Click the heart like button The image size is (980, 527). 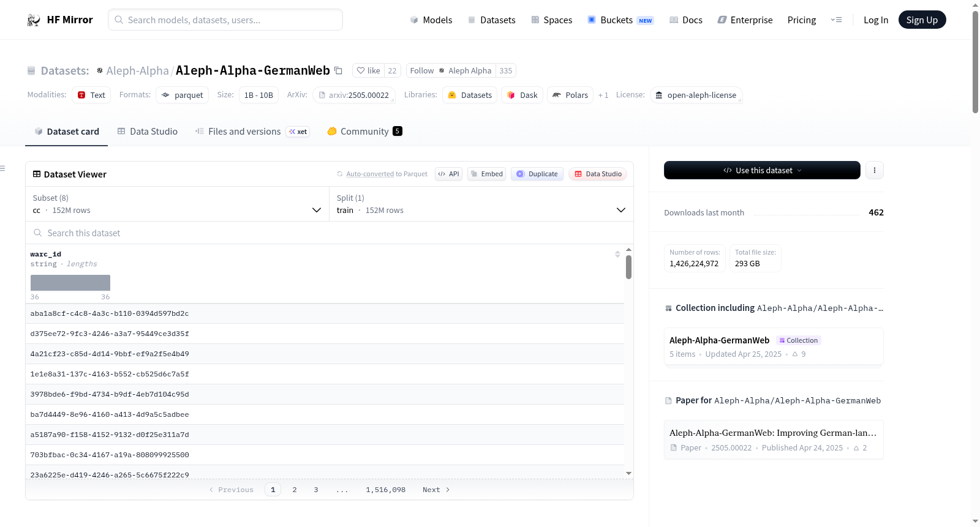point(369,70)
